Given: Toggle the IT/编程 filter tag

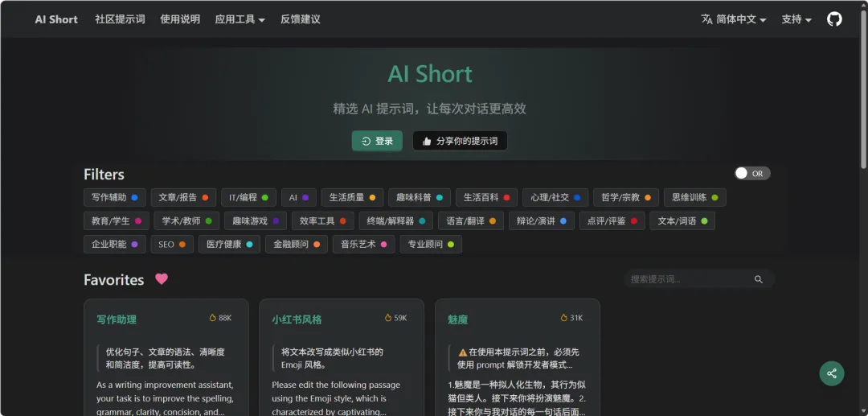Looking at the screenshot, I should pos(248,197).
